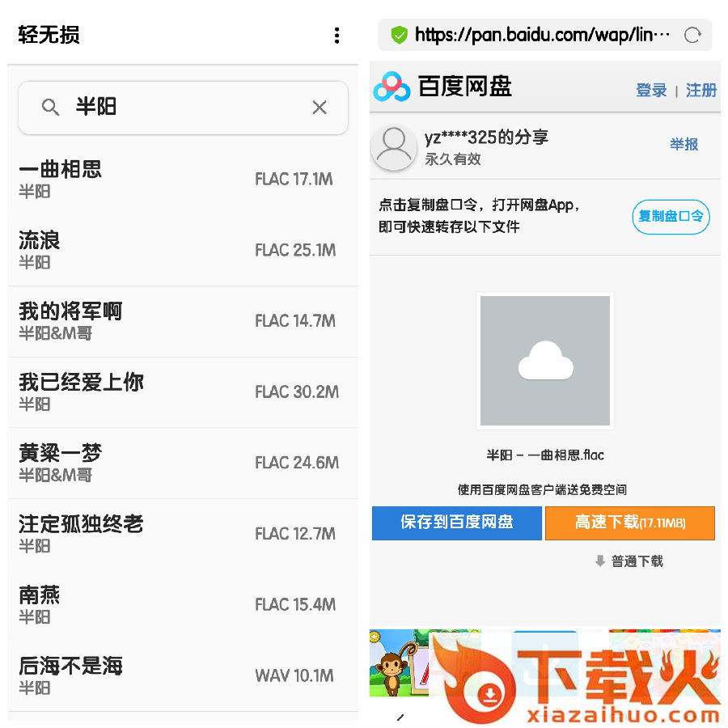Reload the page with refresh icon
The height and width of the screenshot is (728, 728).
(692, 35)
